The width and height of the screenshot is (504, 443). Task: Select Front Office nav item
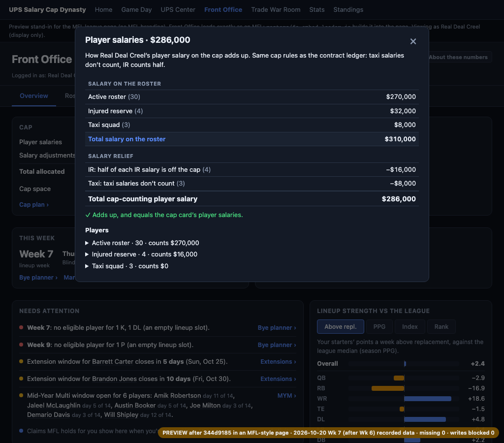(x=223, y=10)
